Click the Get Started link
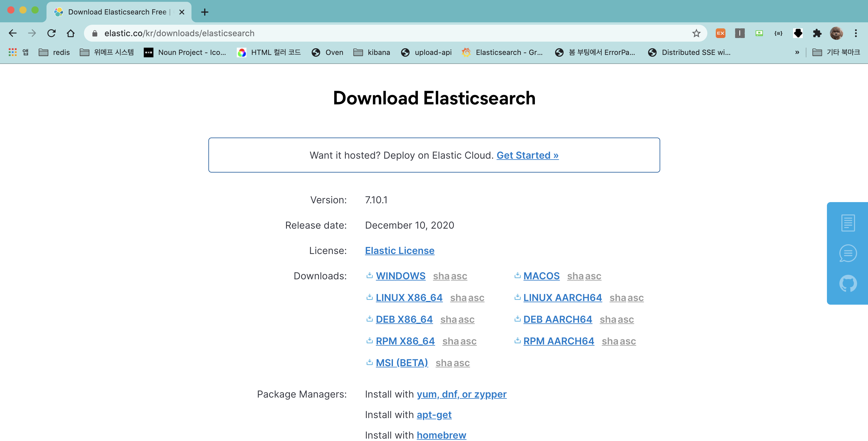The width and height of the screenshot is (868, 441). coord(527,155)
